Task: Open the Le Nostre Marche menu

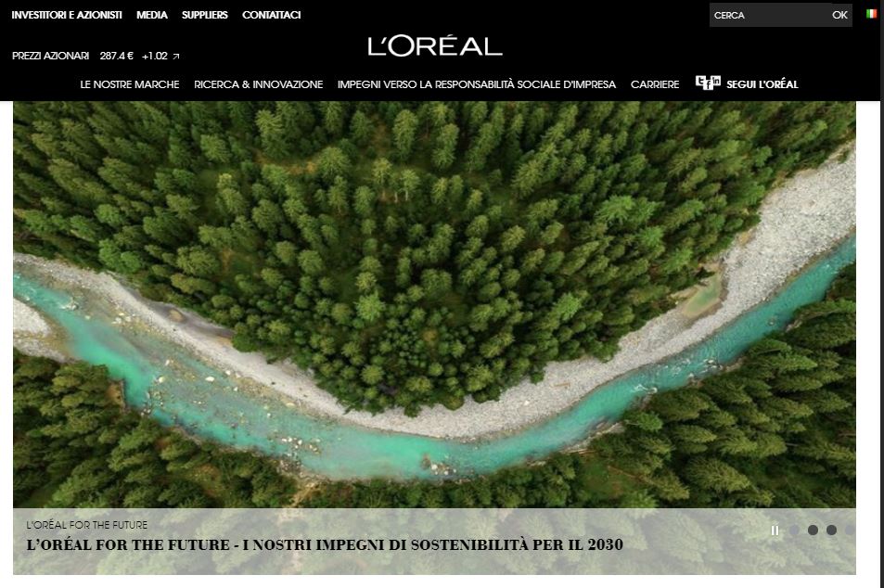Action: [130, 84]
